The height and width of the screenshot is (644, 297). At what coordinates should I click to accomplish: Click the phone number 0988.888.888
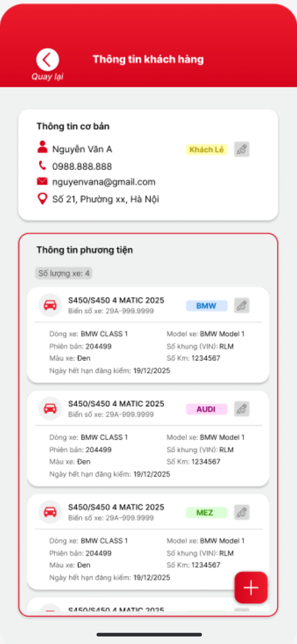click(82, 166)
